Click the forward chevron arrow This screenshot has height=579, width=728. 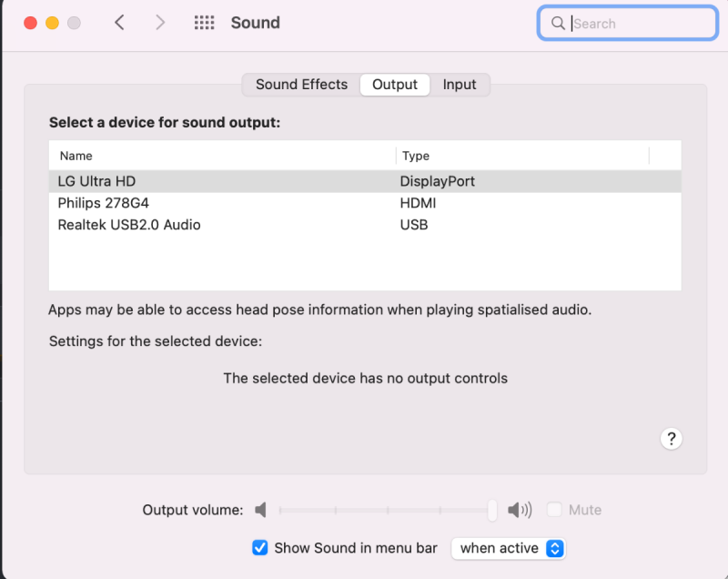point(160,23)
